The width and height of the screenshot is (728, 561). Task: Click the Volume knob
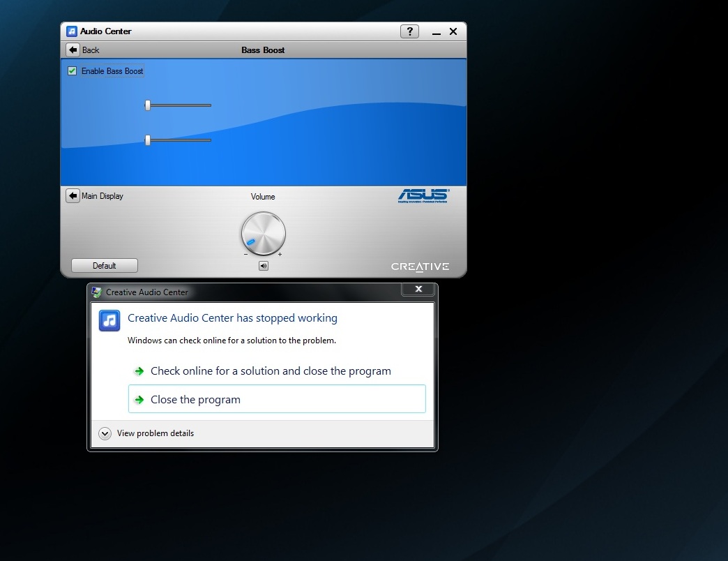[264, 234]
